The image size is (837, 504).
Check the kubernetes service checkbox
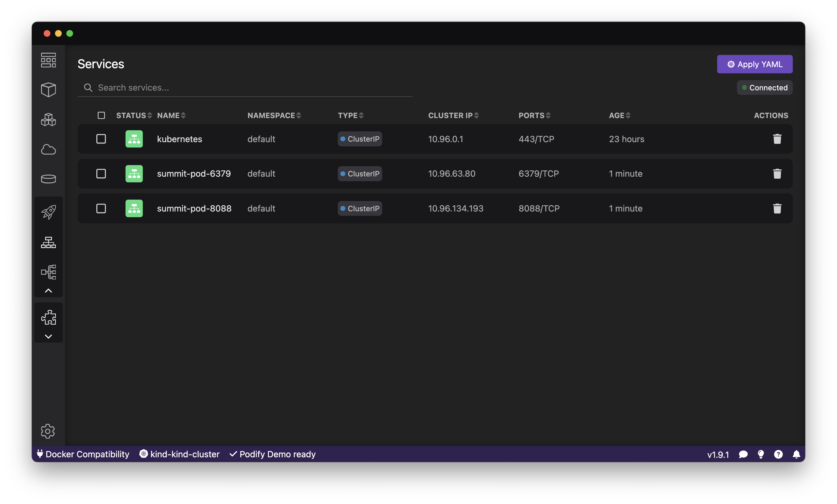coord(101,139)
